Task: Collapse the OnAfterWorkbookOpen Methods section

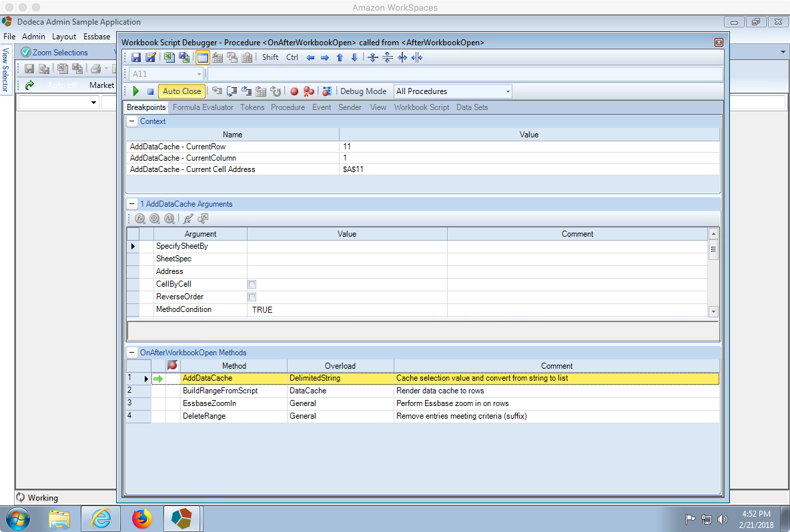Action: pos(132,352)
